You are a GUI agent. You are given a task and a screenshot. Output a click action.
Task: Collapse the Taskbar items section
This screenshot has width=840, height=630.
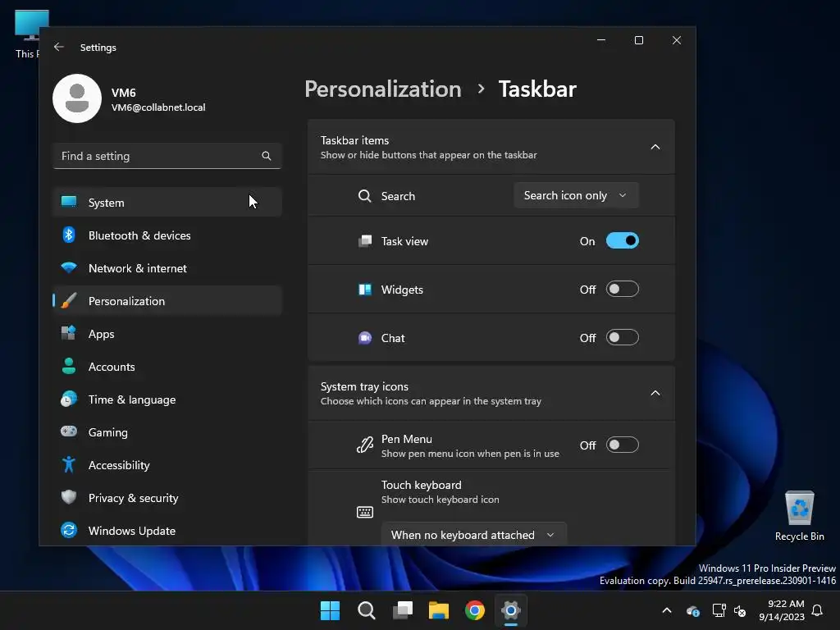tap(655, 147)
